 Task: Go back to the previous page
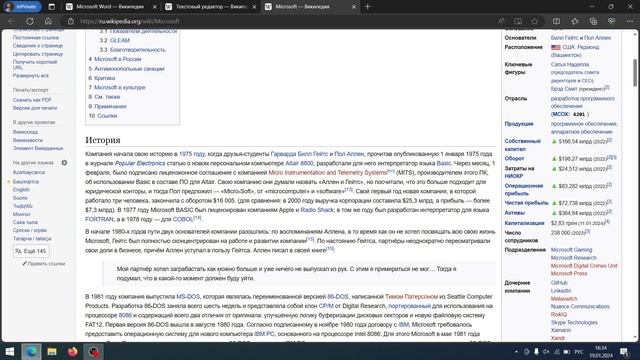11,21
